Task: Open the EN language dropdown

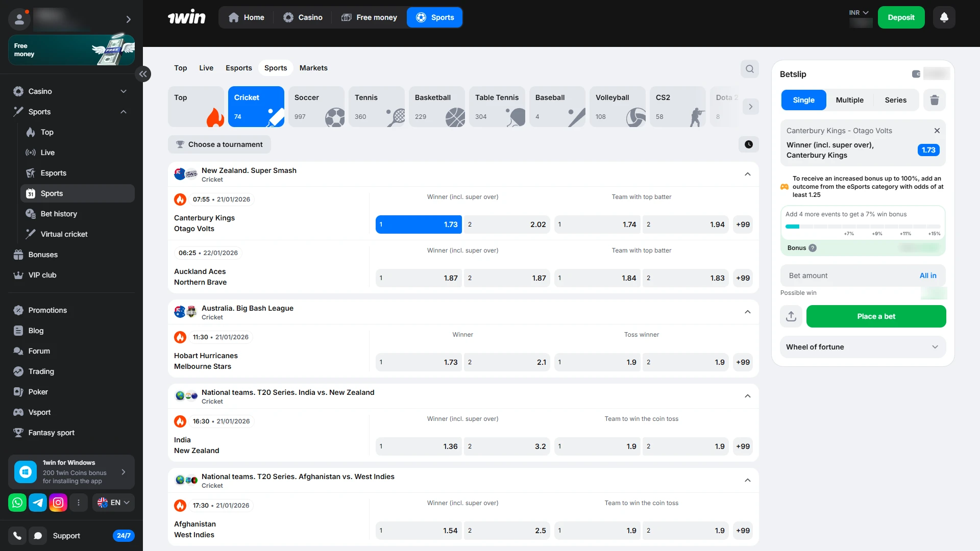Action: (x=114, y=503)
